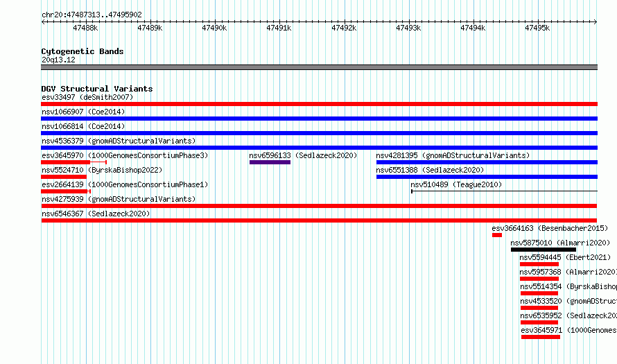Click the red nsv4275939 variant bar
This screenshot has height=364, width=617.
click(319, 206)
